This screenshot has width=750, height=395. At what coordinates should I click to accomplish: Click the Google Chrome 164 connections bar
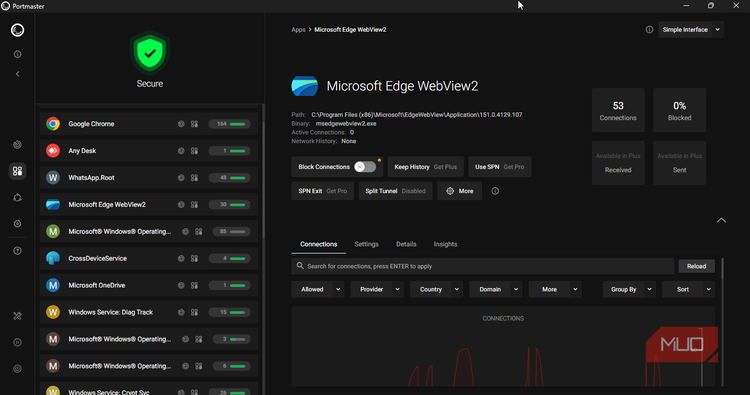[230, 124]
